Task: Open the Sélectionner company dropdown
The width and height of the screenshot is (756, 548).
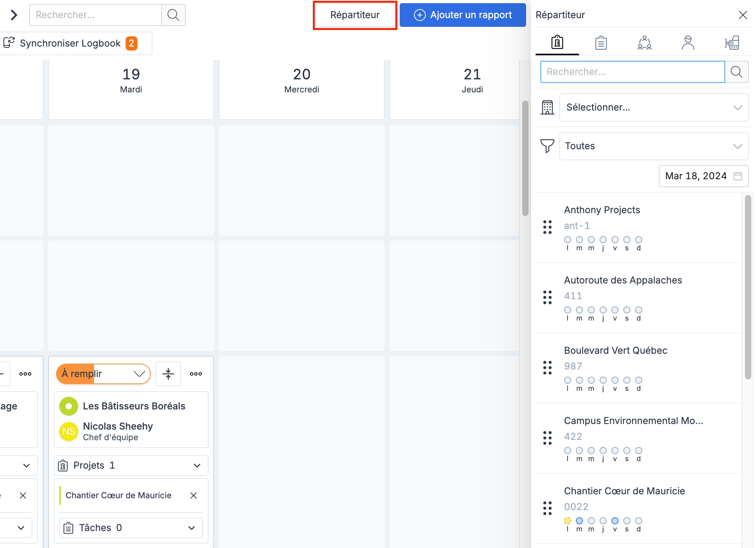Action: tap(654, 107)
